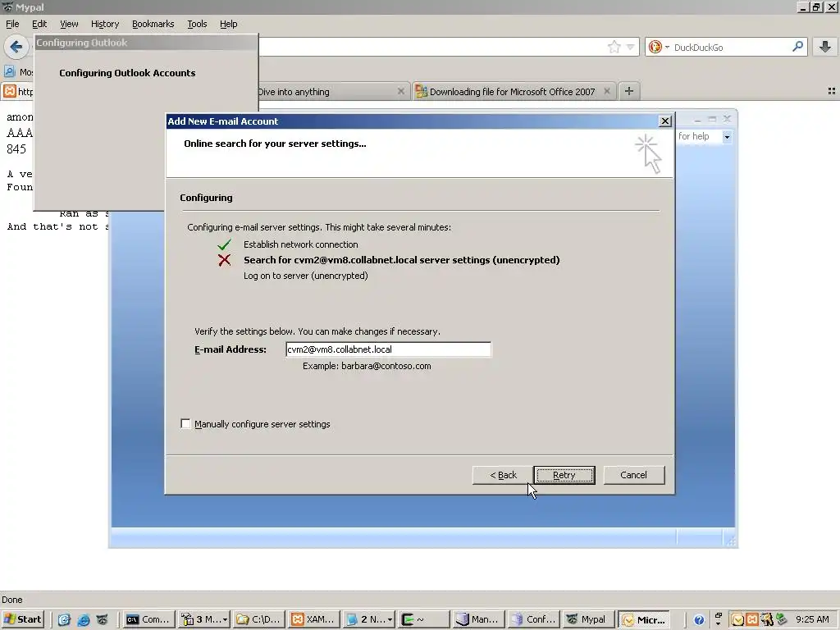Click the Outlook tray icon
The image size is (840, 630).
click(x=737, y=620)
